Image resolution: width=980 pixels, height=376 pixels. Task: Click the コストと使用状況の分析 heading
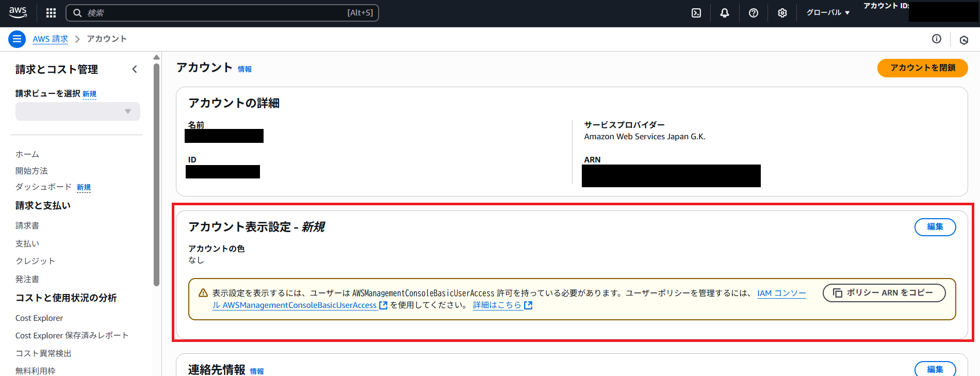[66, 298]
